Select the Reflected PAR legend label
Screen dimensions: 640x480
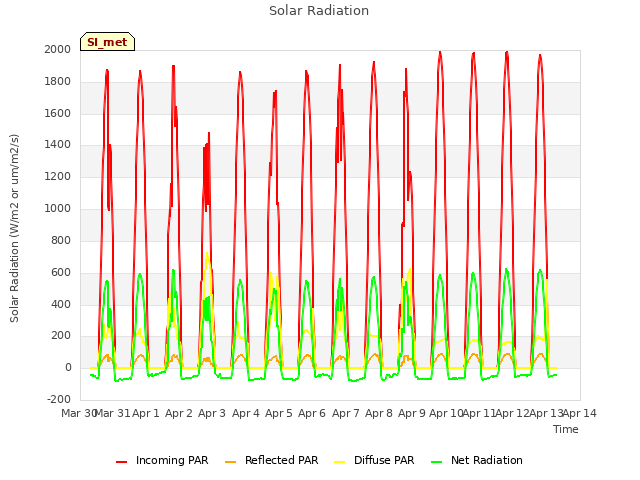point(281,460)
